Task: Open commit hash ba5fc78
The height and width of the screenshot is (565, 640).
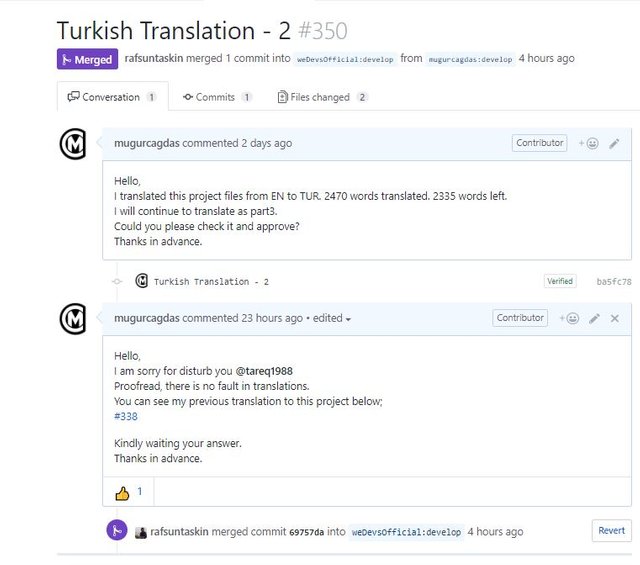Action: pos(614,282)
